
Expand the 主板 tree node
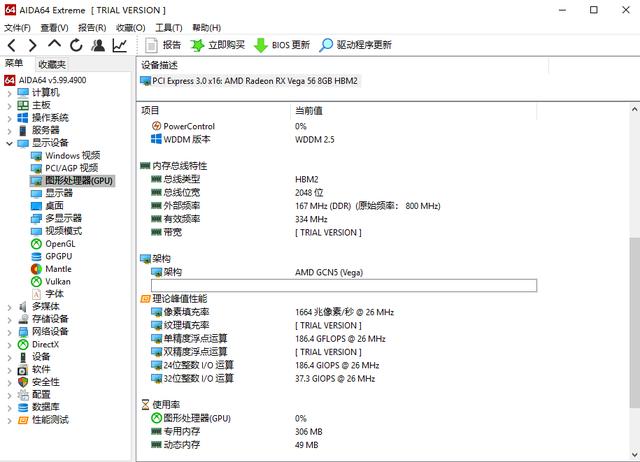(9, 106)
